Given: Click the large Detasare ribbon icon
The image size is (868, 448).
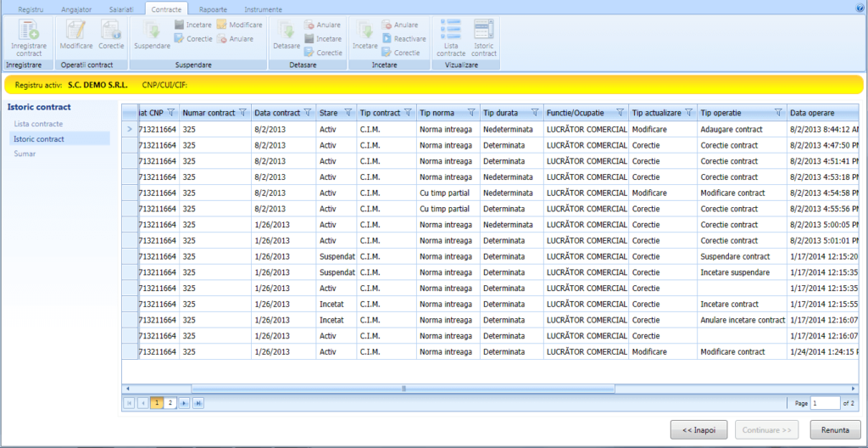Looking at the screenshot, I should pos(287,35).
